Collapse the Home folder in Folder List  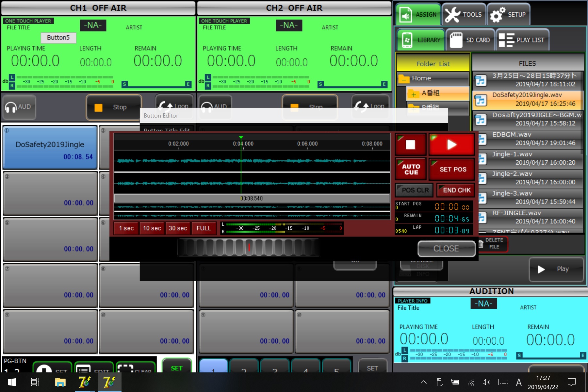click(404, 79)
